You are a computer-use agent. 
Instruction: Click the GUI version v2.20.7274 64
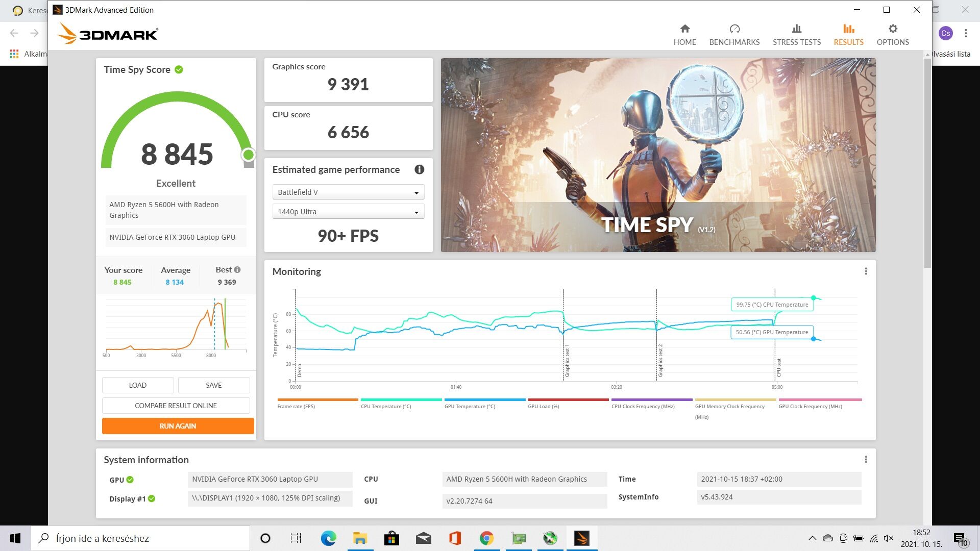pyautogui.click(x=525, y=501)
